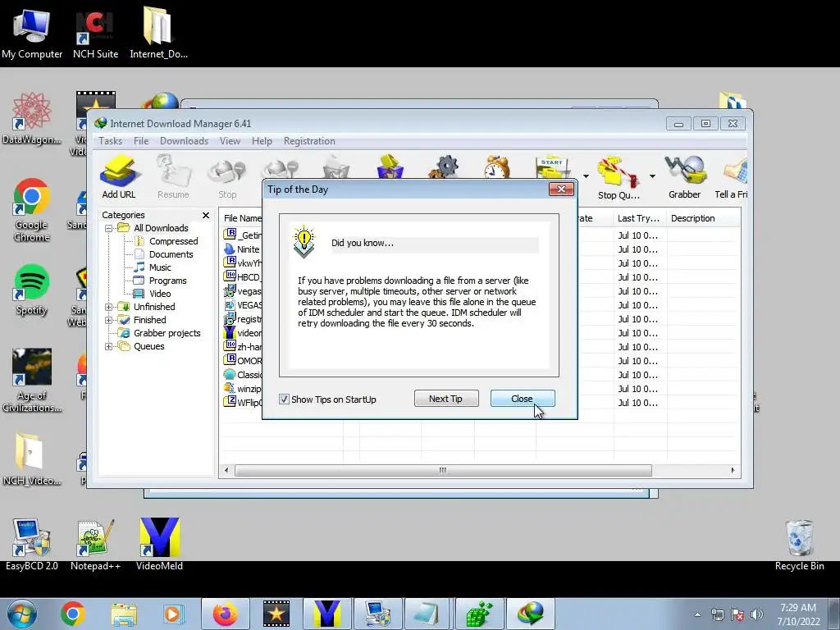Open the Help menu
The height and width of the screenshot is (630, 840).
point(262,141)
